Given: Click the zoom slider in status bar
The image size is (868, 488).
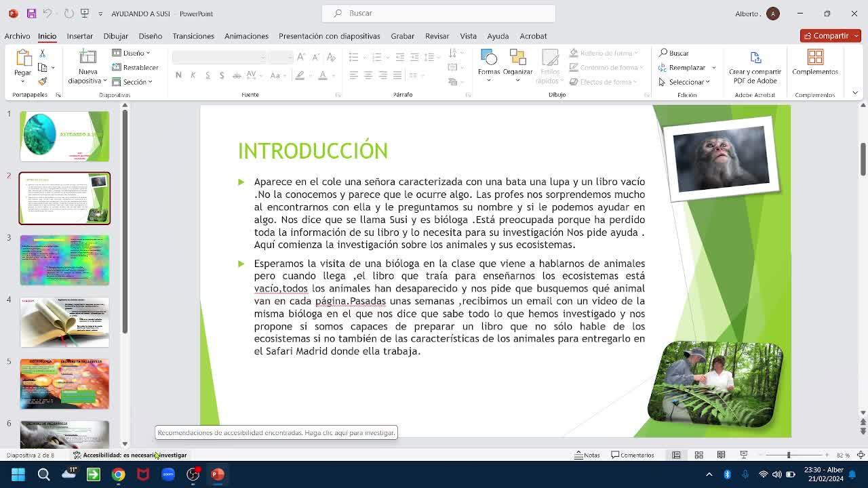Looking at the screenshot, I should point(789,455).
